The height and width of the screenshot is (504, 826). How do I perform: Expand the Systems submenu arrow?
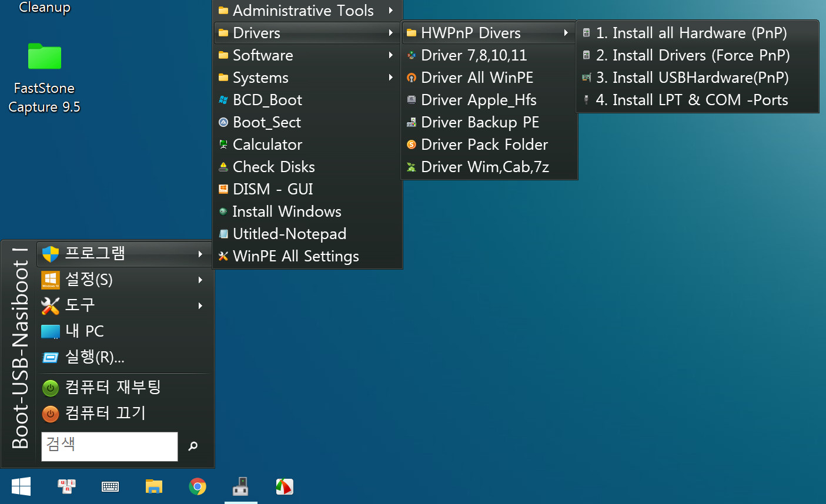[390, 78]
